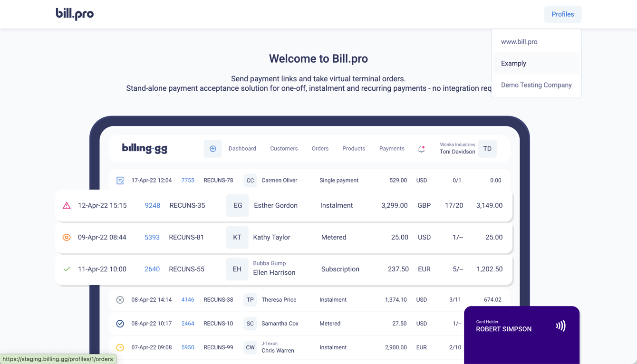Click the Single payment type text
The image size is (637, 364).
(339, 181)
